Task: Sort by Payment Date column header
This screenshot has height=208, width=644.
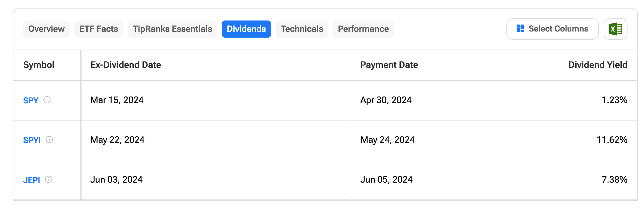Action: pyautogui.click(x=389, y=65)
